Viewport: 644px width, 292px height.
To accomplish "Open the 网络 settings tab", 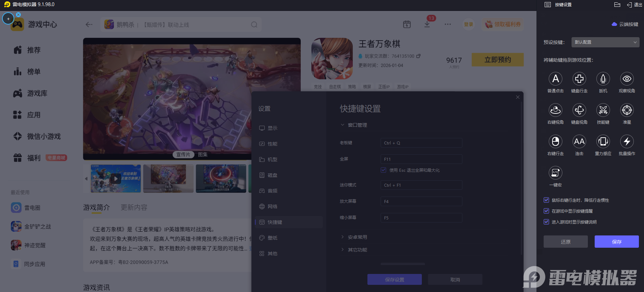I will (x=289, y=206).
